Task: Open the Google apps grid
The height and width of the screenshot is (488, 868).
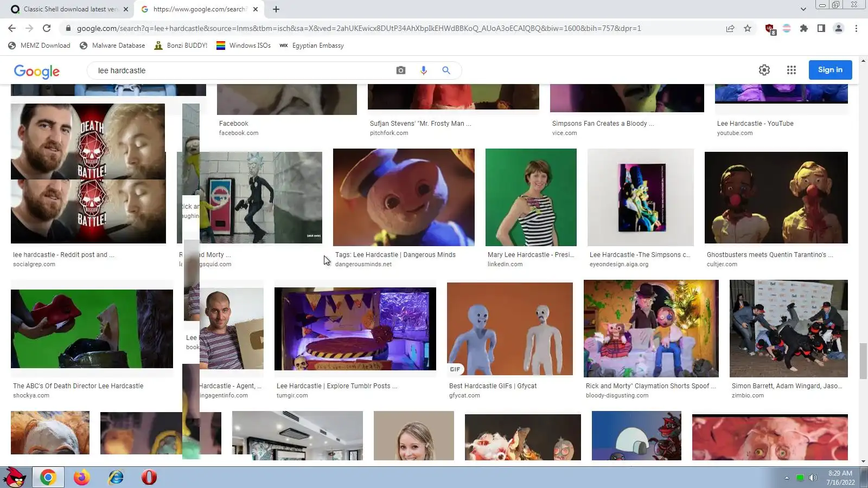Action: pos(792,70)
